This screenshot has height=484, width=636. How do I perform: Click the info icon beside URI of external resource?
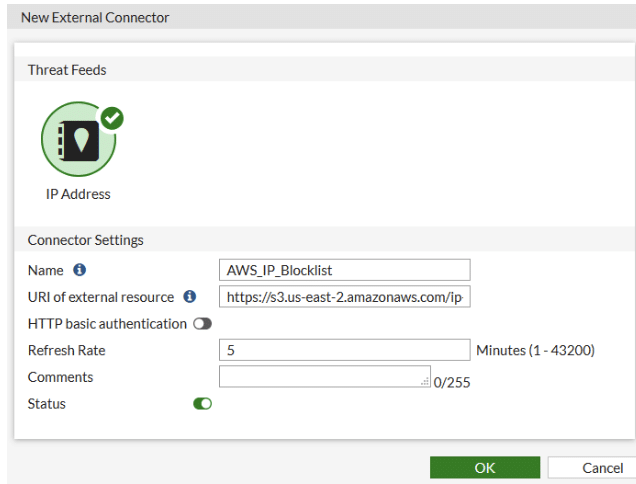click(190, 297)
